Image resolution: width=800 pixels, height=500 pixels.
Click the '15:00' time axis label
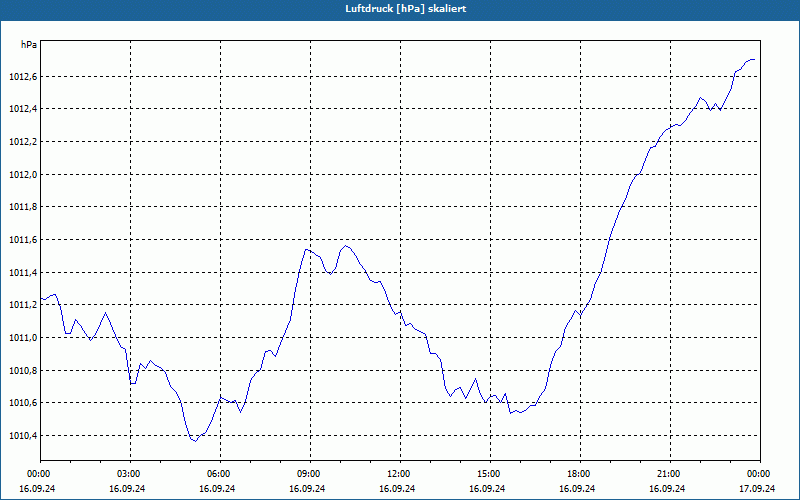[490, 474]
